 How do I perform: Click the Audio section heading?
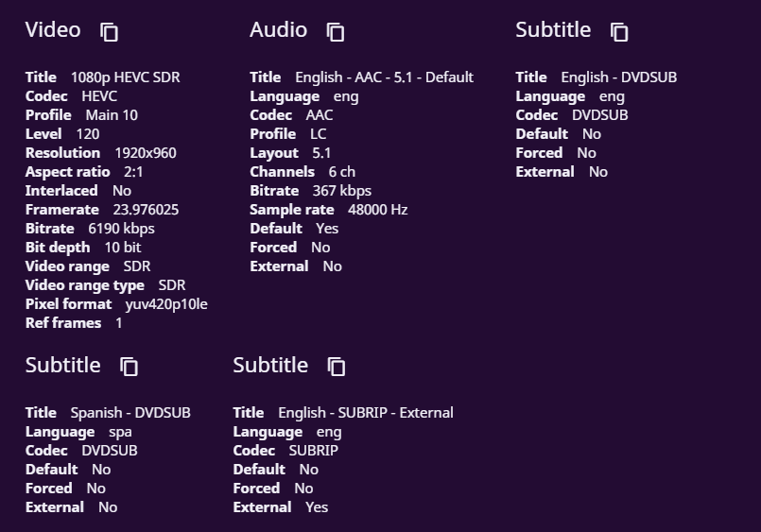278,30
